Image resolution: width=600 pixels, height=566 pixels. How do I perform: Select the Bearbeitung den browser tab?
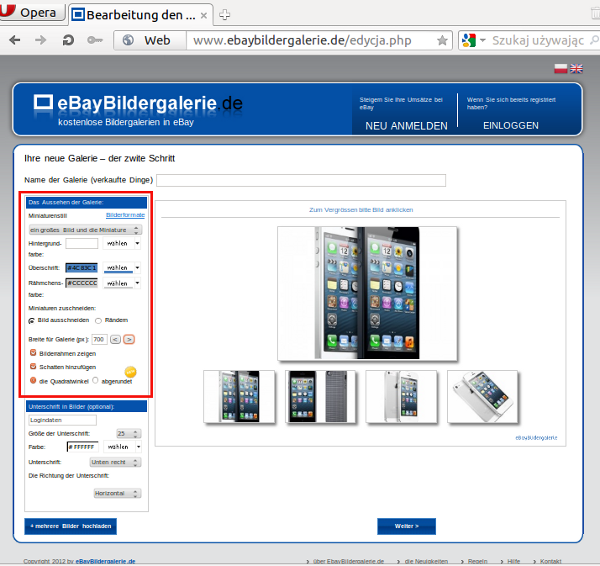click(x=141, y=15)
